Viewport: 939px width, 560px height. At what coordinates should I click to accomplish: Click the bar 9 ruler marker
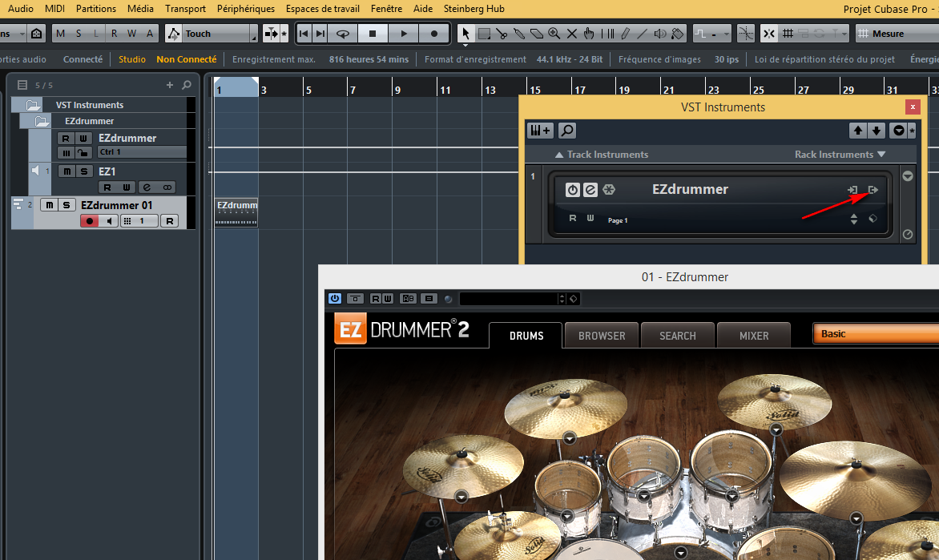tap(397, 90)
